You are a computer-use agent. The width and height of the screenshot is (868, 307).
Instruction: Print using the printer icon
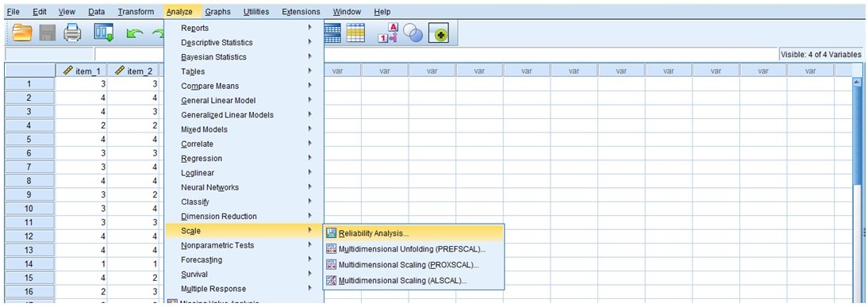click(72, 34)
